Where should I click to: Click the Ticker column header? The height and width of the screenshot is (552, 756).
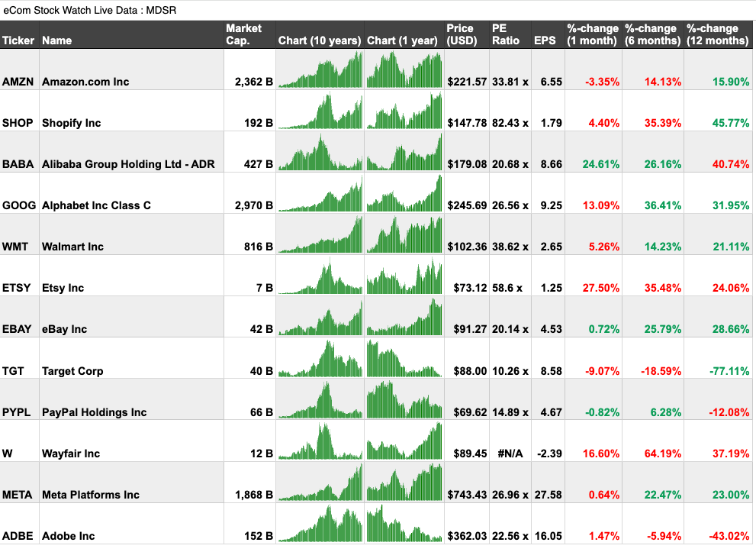(18, 40)
